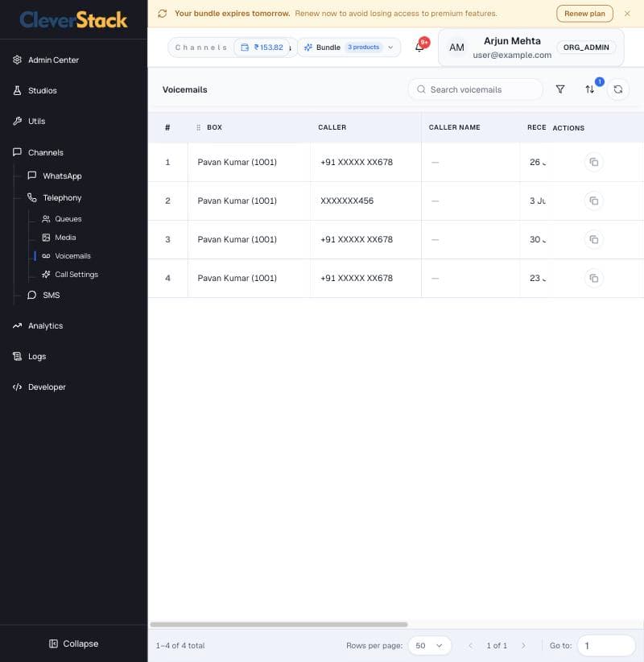Image resolution: width=644 pixels, height=662 pixels.
Task: Copy row 4 voicemail details
Action: (594, 278)
